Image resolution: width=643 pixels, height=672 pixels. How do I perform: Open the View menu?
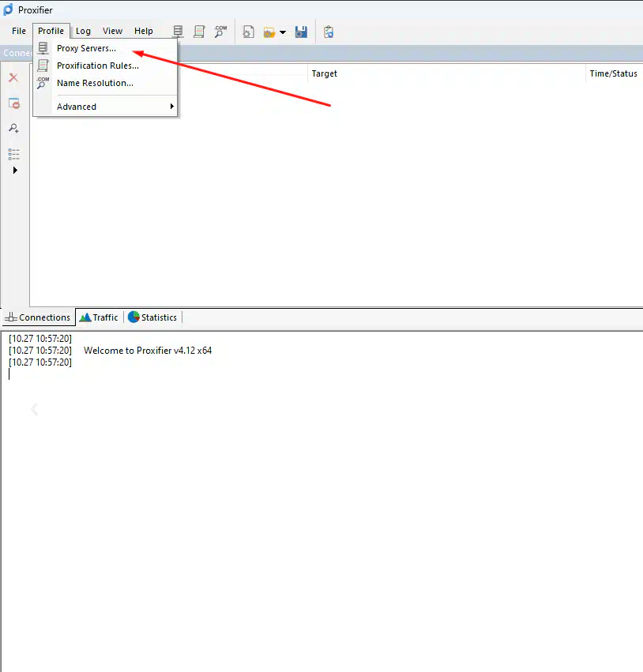click(112, 31)
